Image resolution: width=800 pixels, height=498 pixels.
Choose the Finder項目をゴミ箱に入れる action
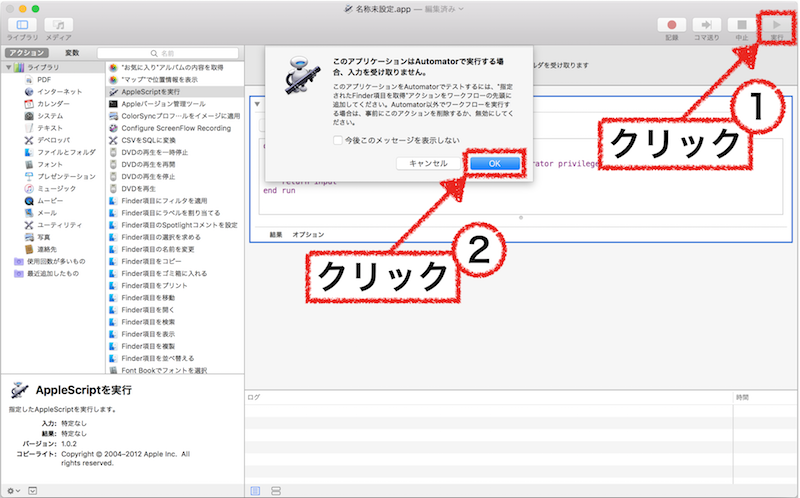tap(174, 273)
